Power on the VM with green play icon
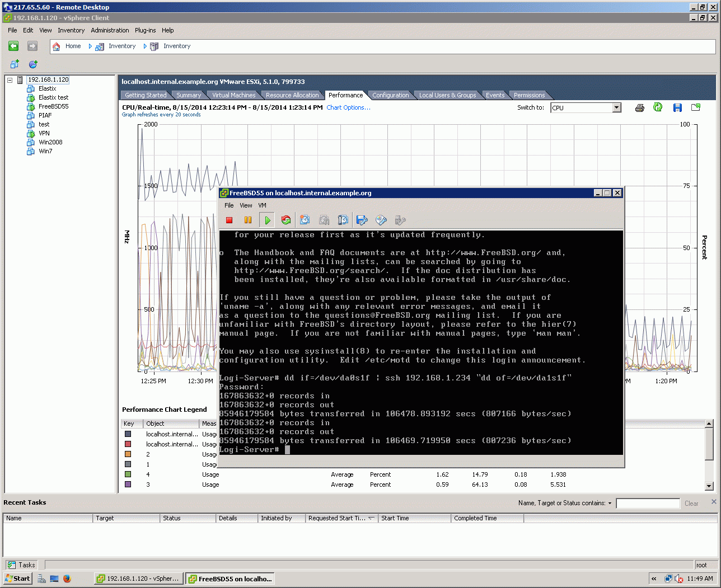Screen dimensions: 721x588 click(x=268, y=220)
